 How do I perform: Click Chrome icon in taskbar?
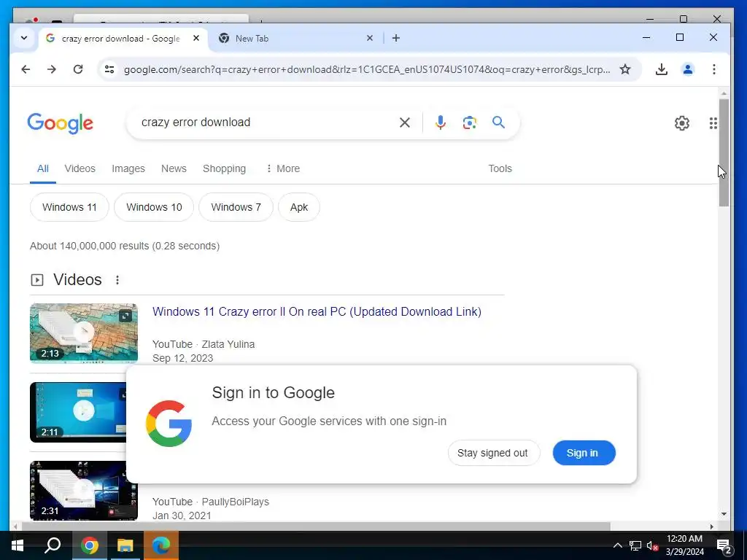[x=90, y=545]
